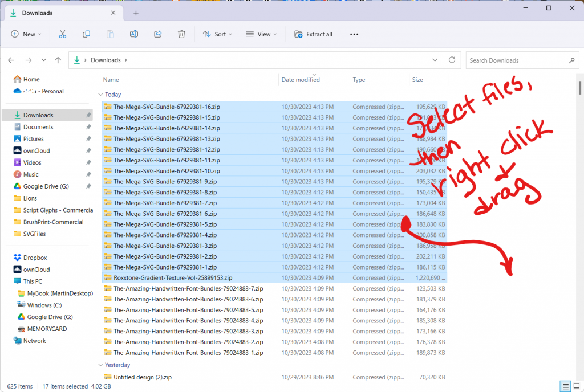The image size is (584, 392).
Task: Switch to large thumbnails in status bar
Action: coord(578,386)
